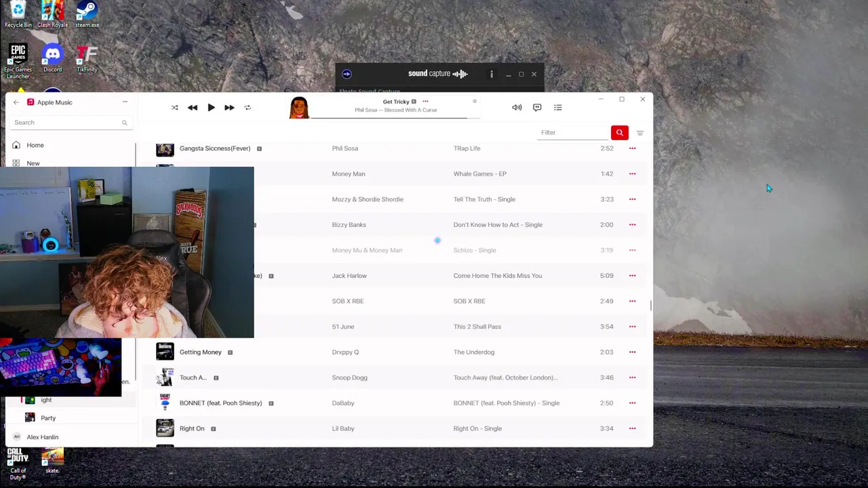Click the Gangsta Siccness album thumbnail
This screenshot has width=868, height=488.
coord(165,149)
